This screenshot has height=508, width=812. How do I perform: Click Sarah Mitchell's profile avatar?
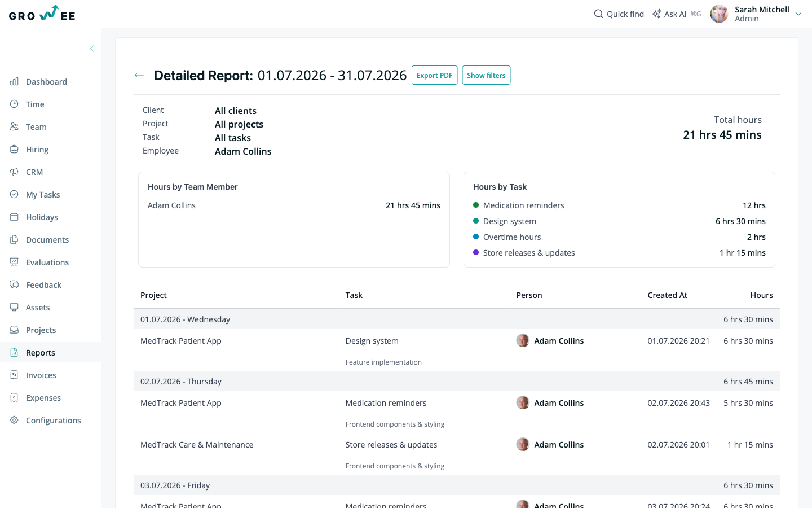[719, 14]
